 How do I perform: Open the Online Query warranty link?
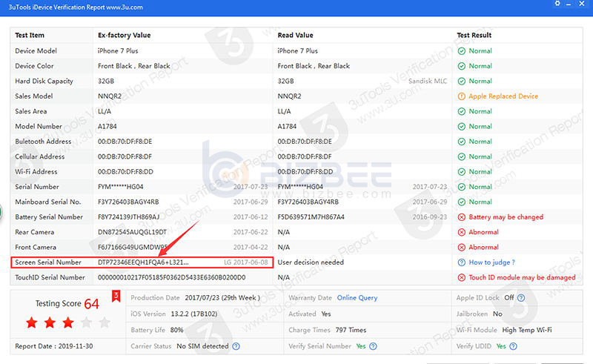[x=357, y=298]
